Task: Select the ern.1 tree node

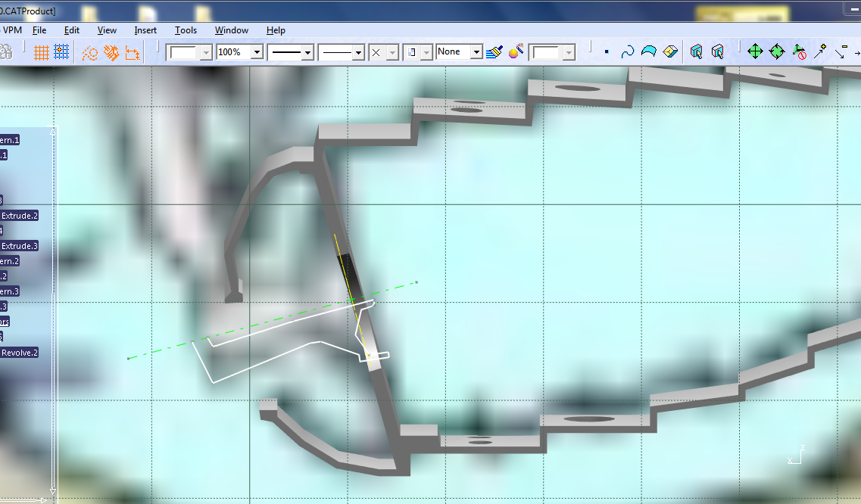Action: (x=10, y=140)
